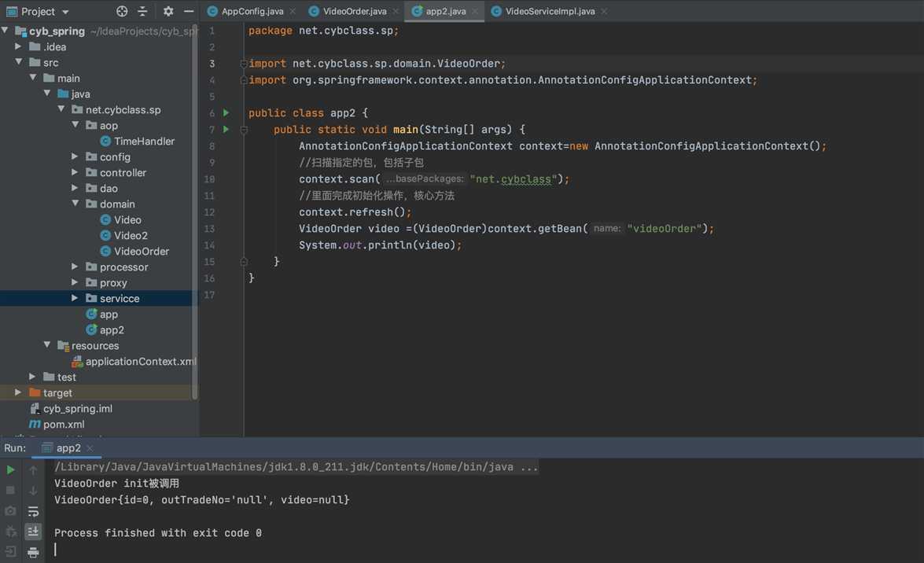Click the "net.cybclass" string in the editor

pyautogui.click(x=514, y=179)
